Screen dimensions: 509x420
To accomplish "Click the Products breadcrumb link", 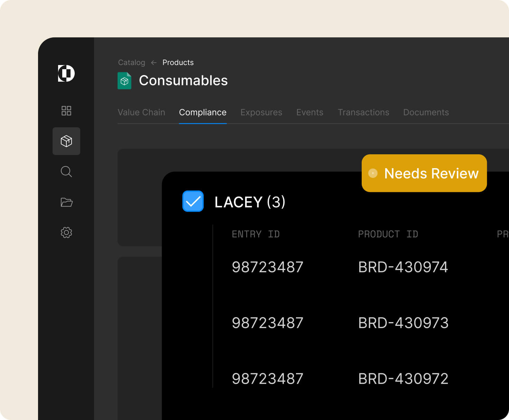I will pos(178,63).
